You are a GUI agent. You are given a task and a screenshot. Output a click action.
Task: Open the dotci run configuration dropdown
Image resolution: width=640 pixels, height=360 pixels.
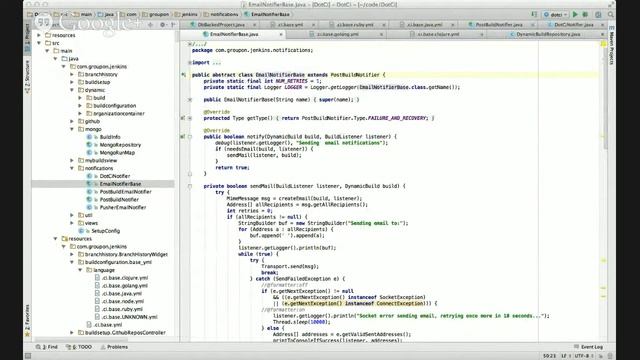click(556, 14)
